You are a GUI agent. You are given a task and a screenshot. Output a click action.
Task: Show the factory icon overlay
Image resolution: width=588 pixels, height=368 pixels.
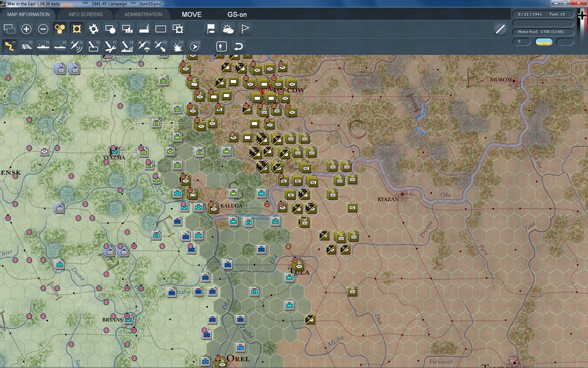click(x=144, y=29)
